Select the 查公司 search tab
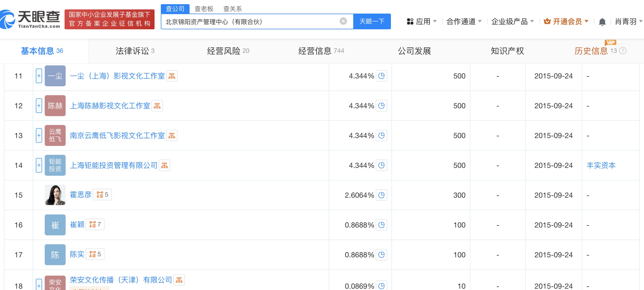The width and height of the screenshot is (644, 290). tap(175, 9)
